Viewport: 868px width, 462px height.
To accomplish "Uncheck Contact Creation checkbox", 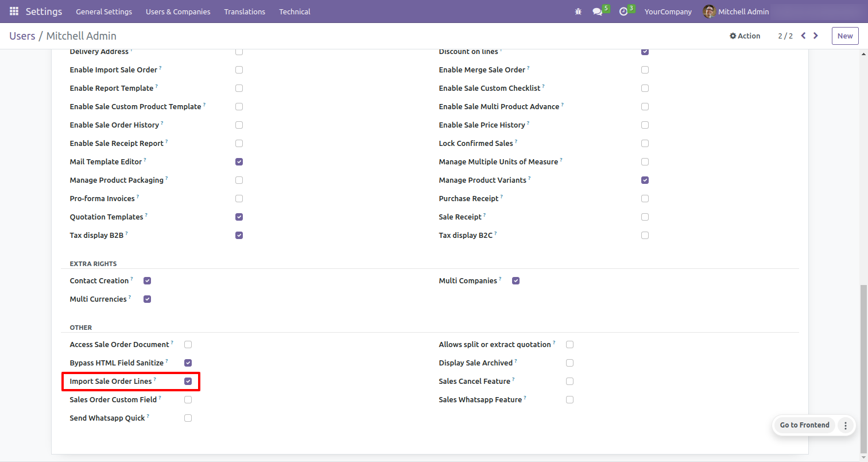I will pyautogui.click(x=147, y=280).
